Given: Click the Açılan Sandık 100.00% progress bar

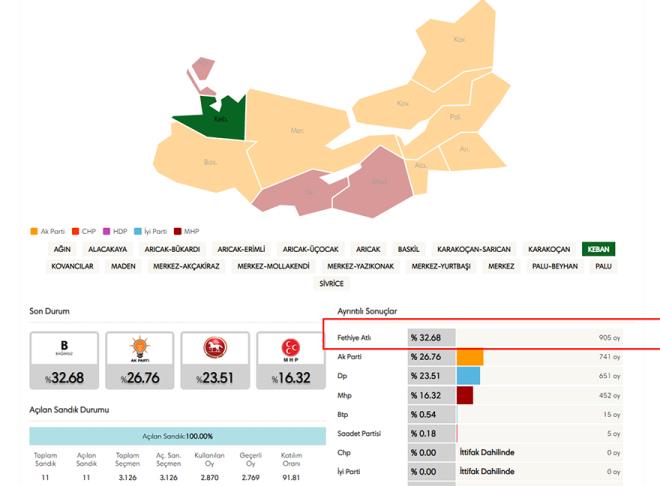Looking at the screenshot, I should [177, 436].
